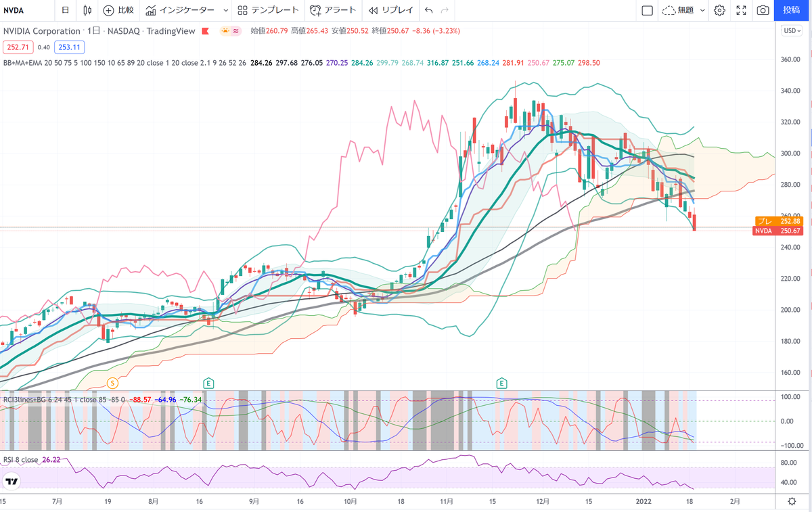Viewport: 812px width, 512px height.
Task: Create an Alert (アラート)
Action: point(333,10)
